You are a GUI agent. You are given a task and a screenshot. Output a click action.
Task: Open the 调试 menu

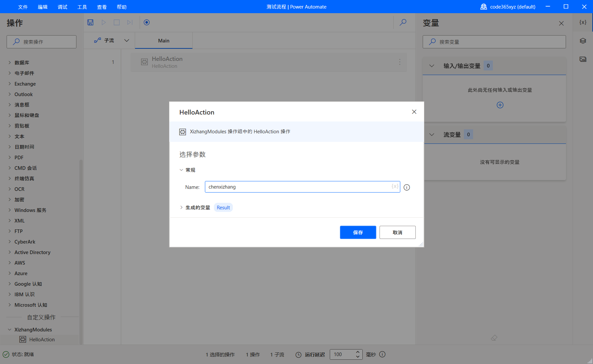tap(62, 7)
